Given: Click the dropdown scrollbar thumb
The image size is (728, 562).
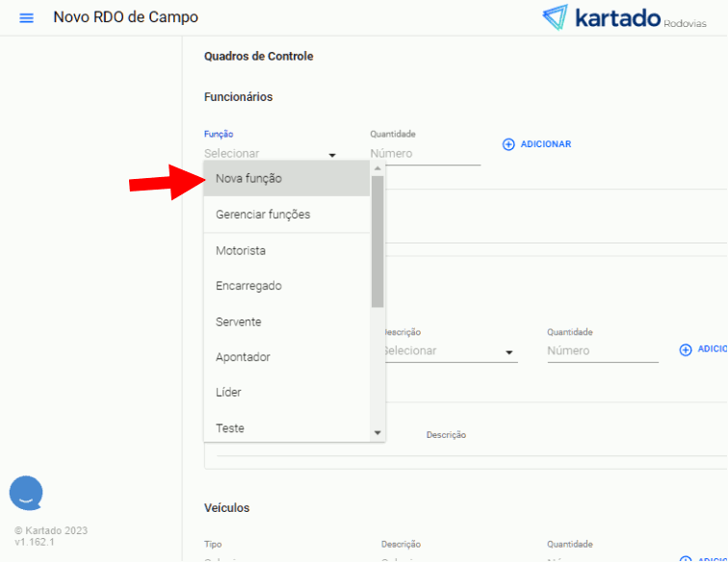Looking at the screenshot, I should (x=377, y=241).
